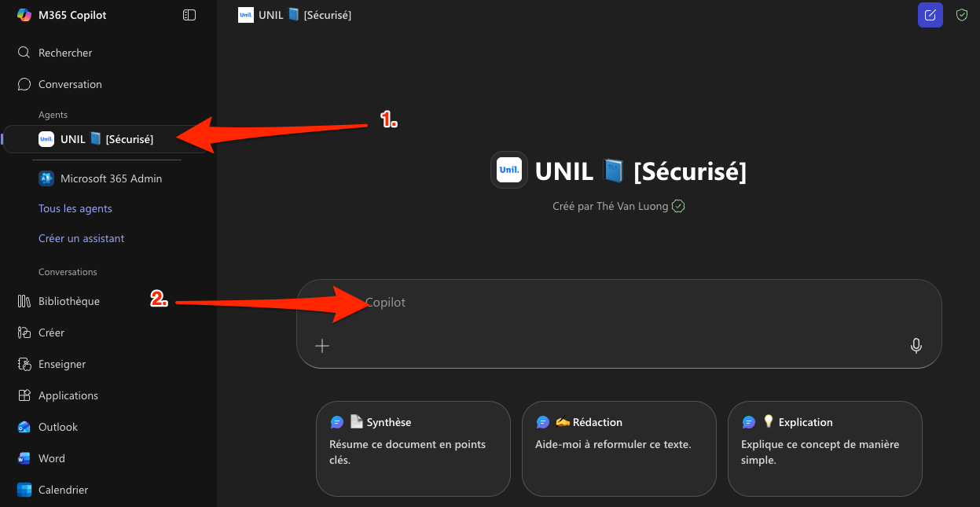Screen dimensions: 980x507
Task: Open the Conversation sidebar item
Action: (x=69, y=84)
